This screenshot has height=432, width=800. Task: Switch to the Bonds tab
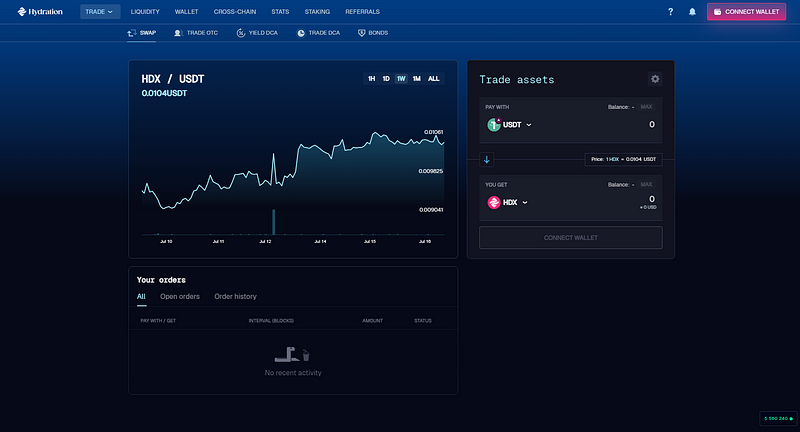coord(373,33)
